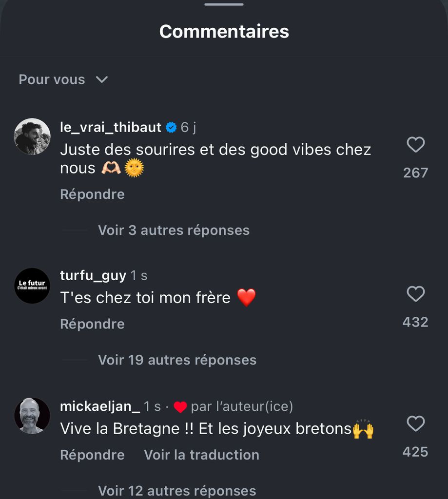Expand Voir 3 autres réponses
448x499 pixels.
pos(174,230)
